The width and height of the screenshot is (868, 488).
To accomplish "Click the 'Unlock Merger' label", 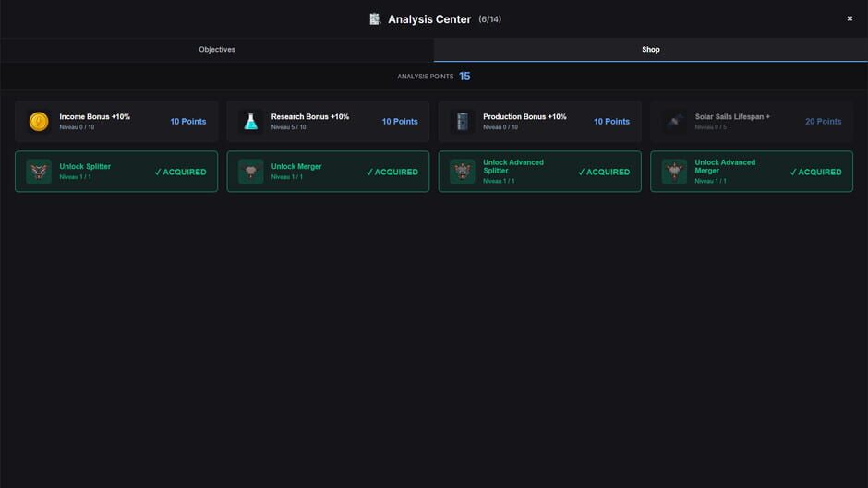I will tap(296, 167).
